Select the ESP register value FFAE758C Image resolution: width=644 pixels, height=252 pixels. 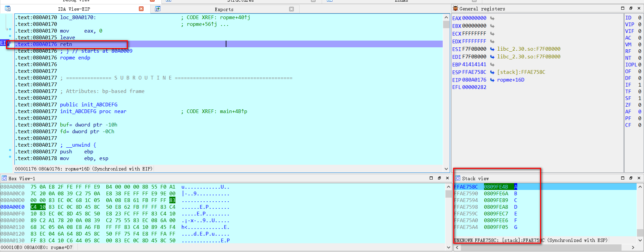tap(474, 72)
